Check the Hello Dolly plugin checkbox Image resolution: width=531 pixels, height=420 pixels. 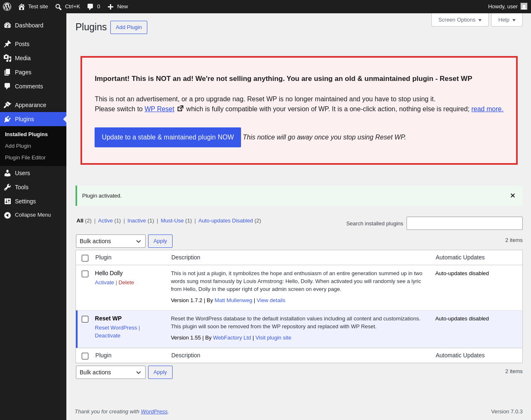[x=85, y=274]
